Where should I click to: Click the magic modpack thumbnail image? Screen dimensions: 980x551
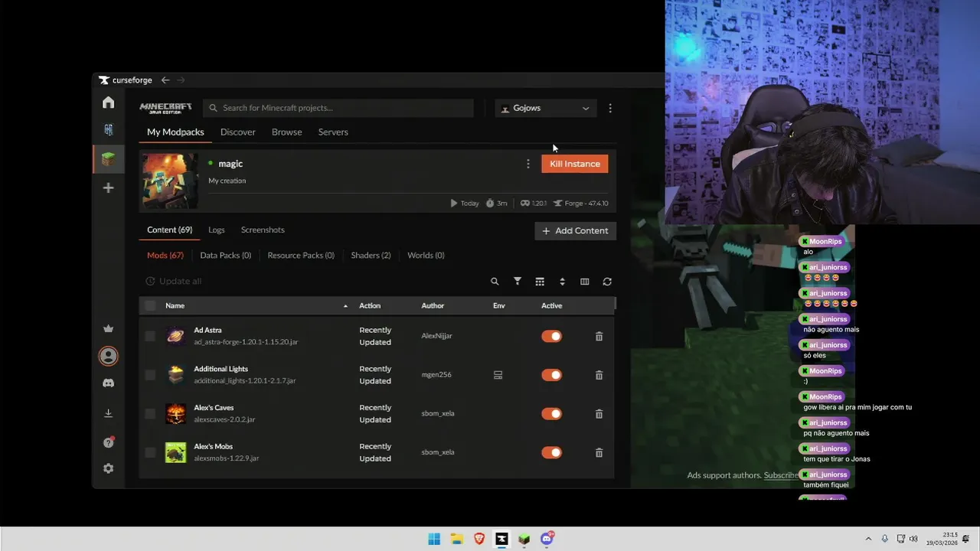(170, 181)
